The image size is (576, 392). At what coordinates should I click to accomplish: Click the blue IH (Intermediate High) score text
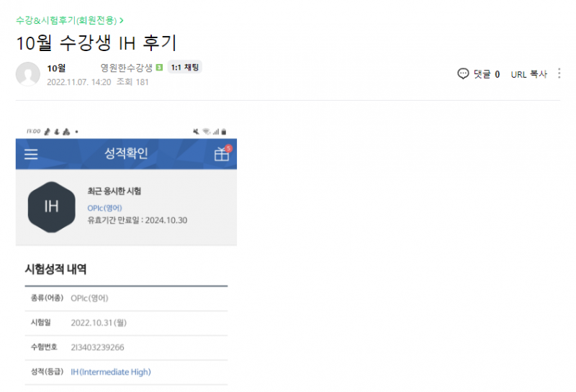[x=111, y=372]
